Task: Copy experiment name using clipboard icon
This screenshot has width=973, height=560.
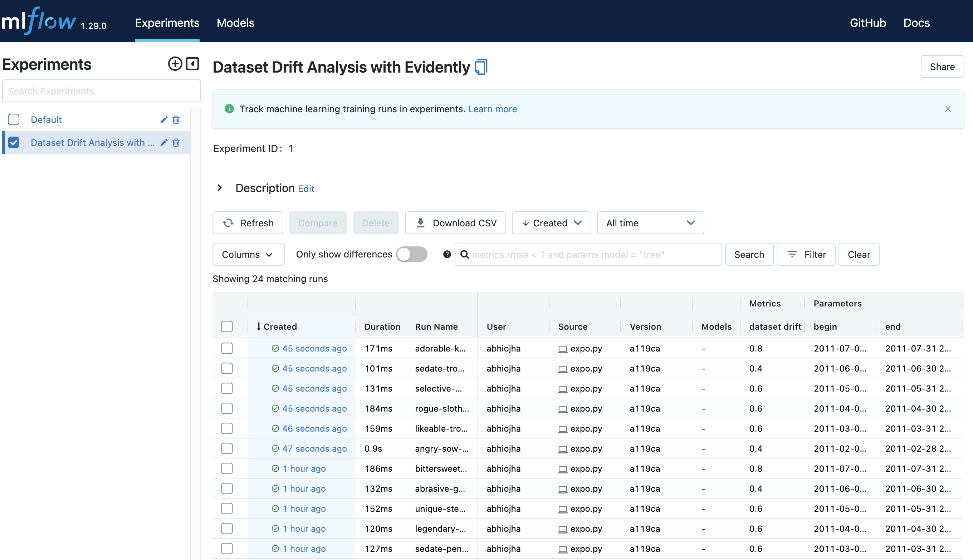Action: [x=481, y=67]
